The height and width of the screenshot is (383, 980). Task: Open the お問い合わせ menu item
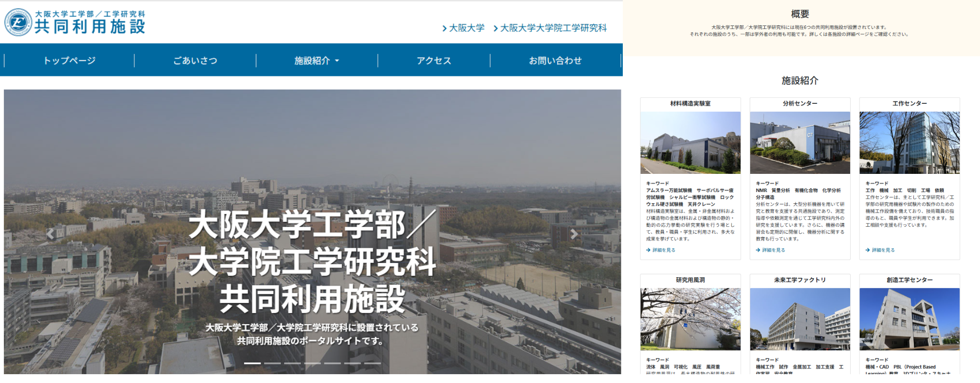coord(555,61)
